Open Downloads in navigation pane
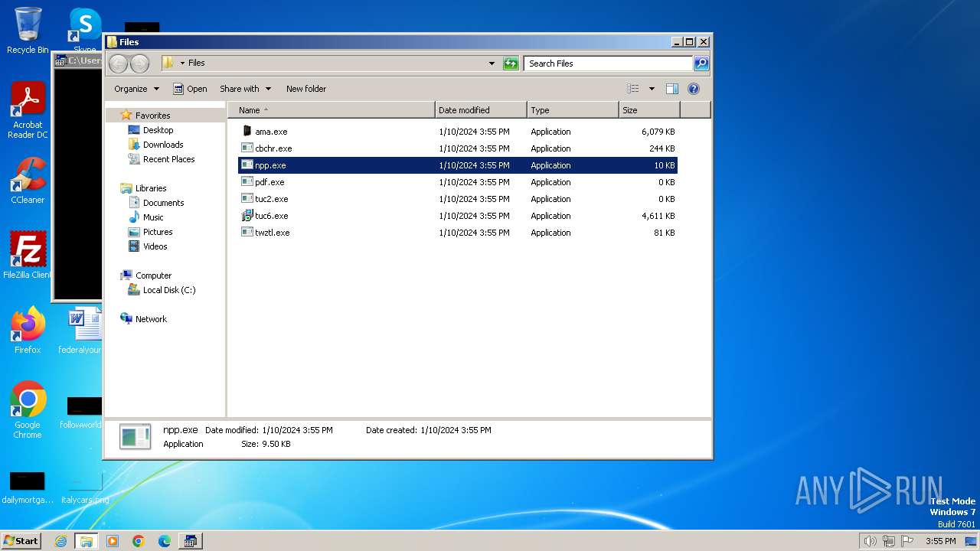The width and height of the screenshot is (980, 551). [x=163, y=145]
